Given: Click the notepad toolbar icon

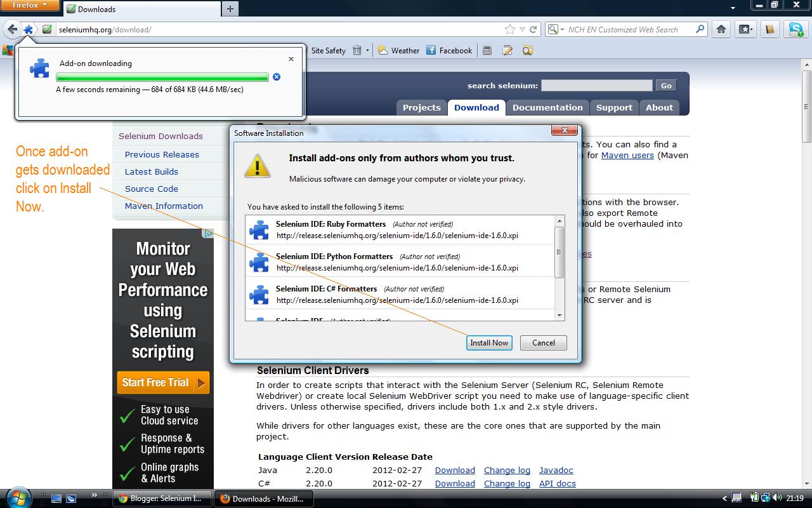Looking at the screenshot, I should (507, 50).
